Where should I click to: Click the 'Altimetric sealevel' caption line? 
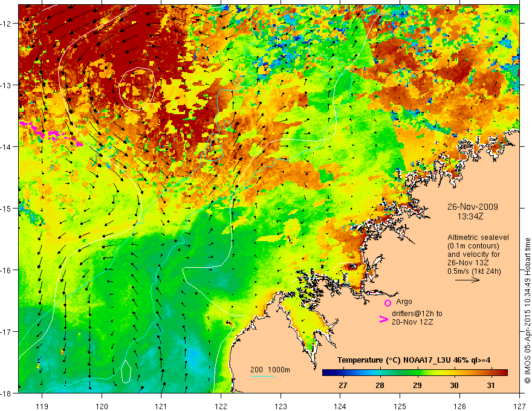coord(478,238)
